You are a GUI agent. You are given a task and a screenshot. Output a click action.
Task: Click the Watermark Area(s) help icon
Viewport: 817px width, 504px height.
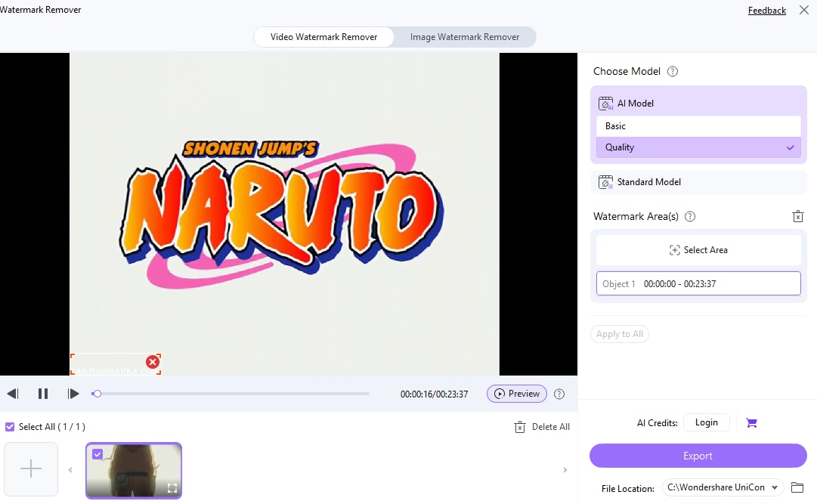pos(690,216)
